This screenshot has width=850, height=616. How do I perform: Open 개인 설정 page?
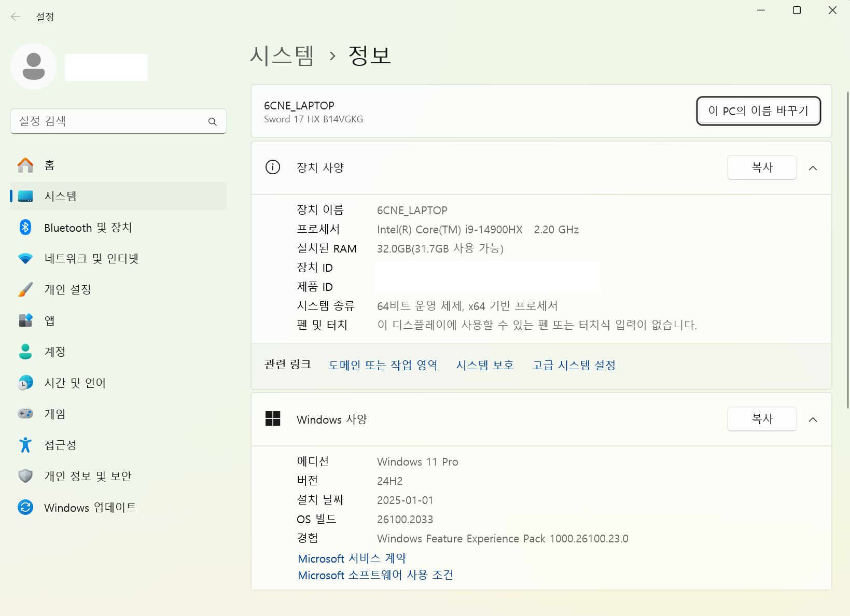(119, 289)
